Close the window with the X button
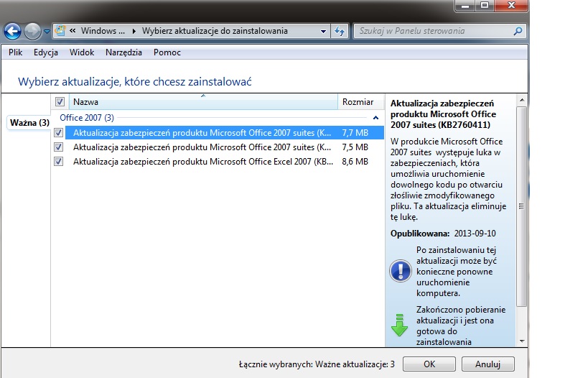 (x=511, y=6)
